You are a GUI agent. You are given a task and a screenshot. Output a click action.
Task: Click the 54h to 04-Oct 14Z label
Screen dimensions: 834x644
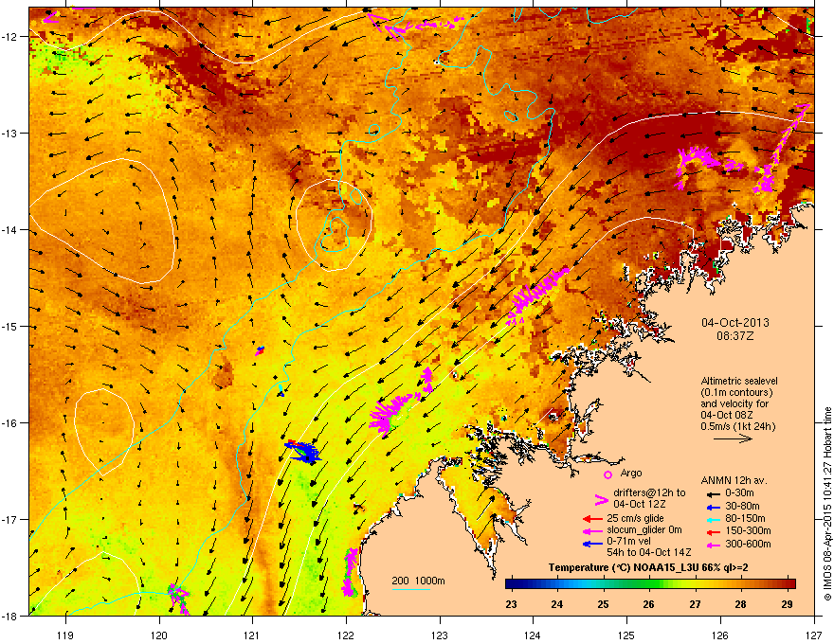point(649,552)
